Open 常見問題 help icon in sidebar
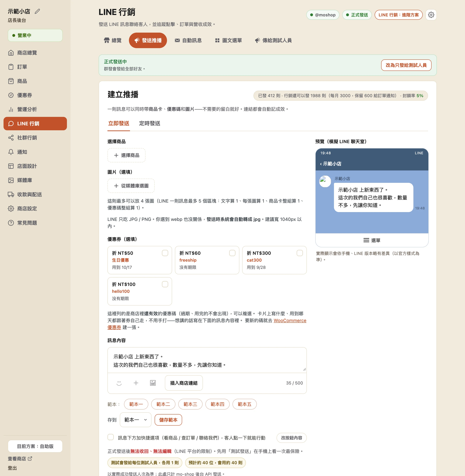 pyautogui.click(x=11, y=223)
